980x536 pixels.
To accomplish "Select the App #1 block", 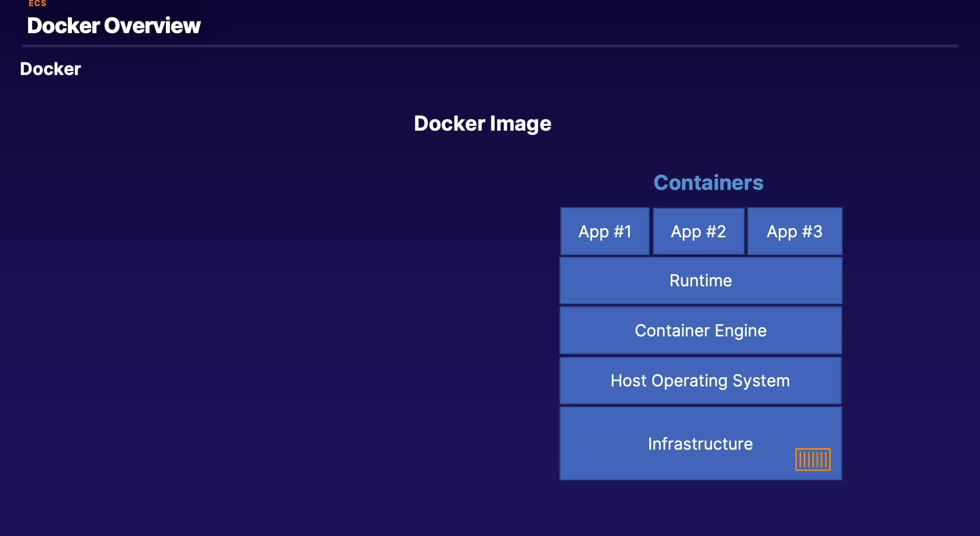I will click(x=605, y=232).
